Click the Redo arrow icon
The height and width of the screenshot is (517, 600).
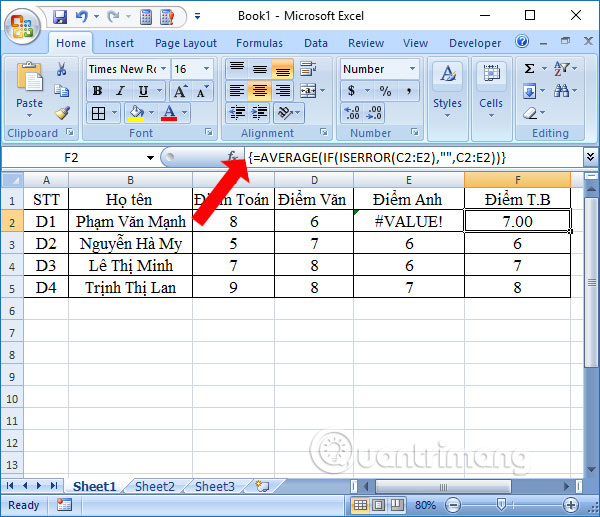point(113,16)
